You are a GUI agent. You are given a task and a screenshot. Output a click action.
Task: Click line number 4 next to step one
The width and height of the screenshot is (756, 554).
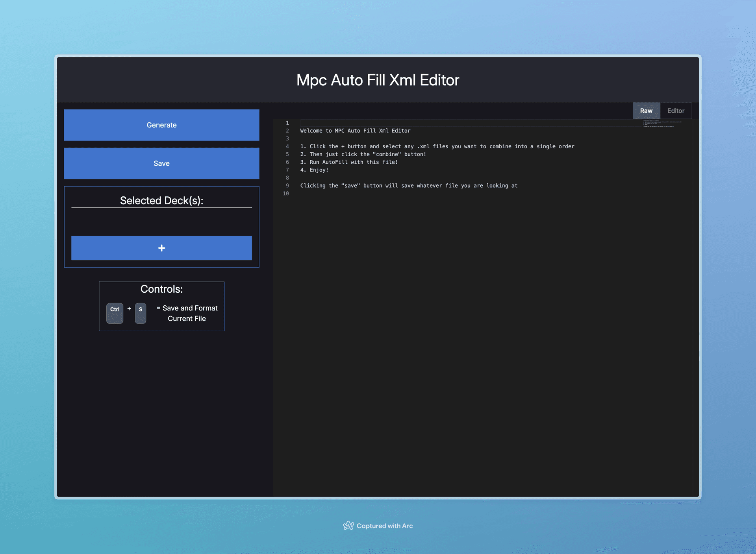pyautogui.click(x=287, y=146)
